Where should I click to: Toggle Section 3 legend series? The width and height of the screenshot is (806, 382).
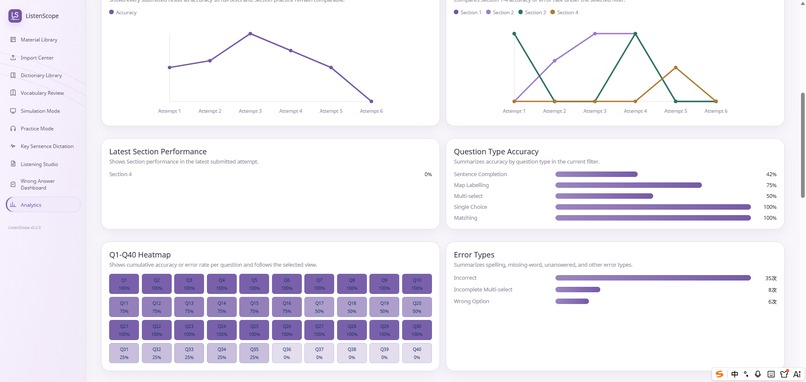532,12
